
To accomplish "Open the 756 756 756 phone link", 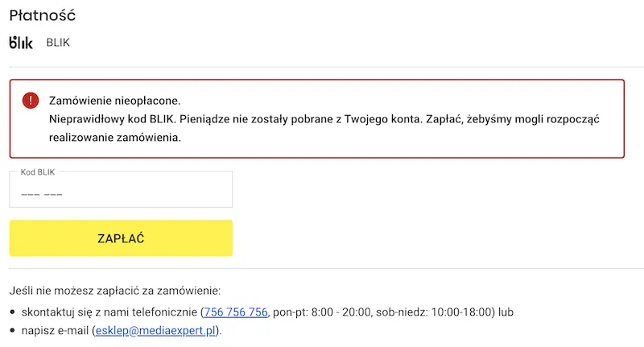I will coord(235,312).
